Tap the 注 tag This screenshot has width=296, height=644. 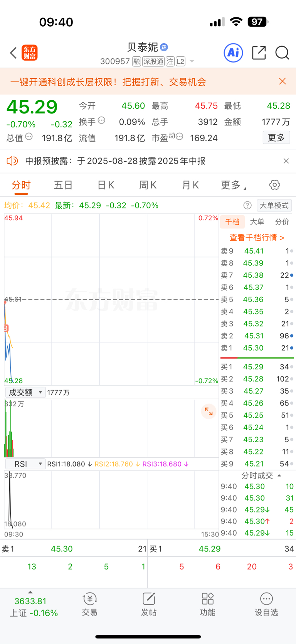170,61
